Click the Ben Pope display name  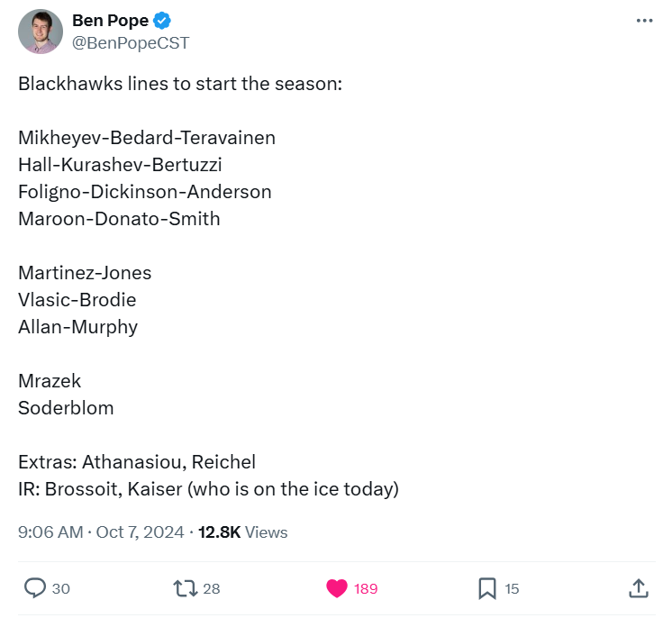click(110, 20)
